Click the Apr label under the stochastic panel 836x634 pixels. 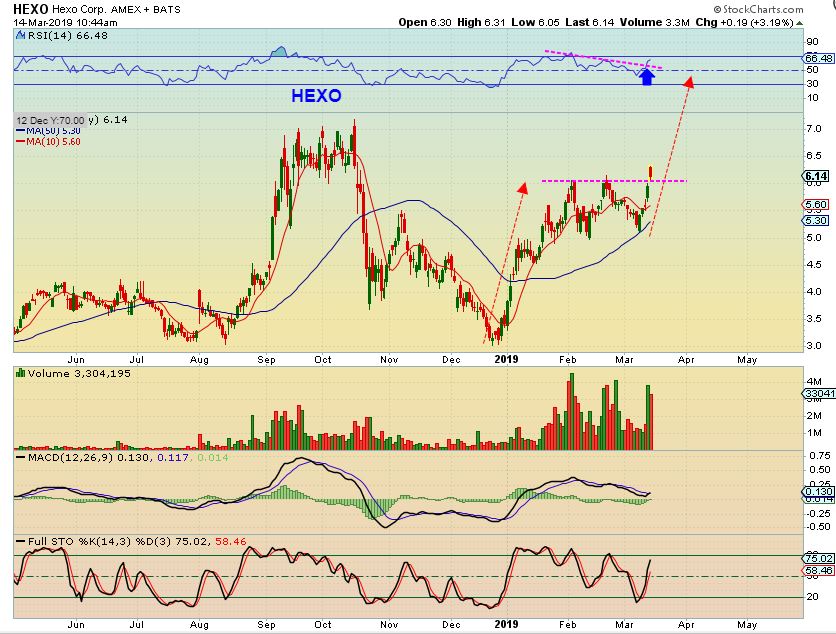click(x=686, y=624)
